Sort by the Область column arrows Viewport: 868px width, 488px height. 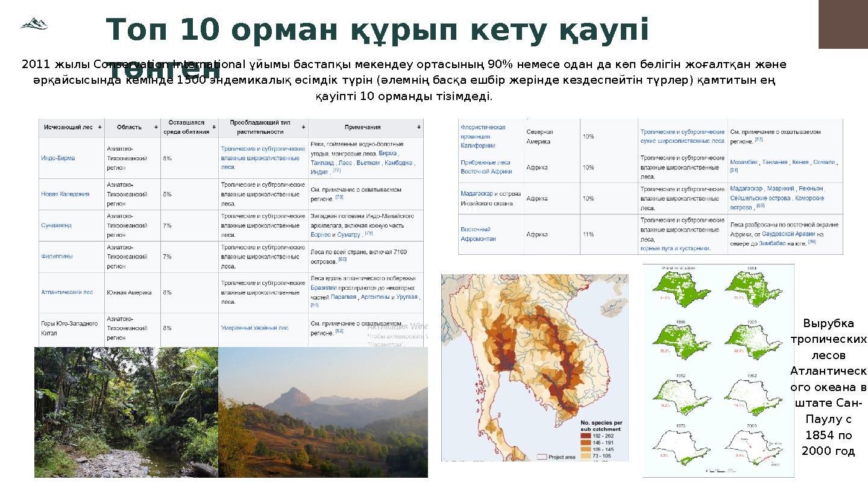[x=156, y=127]
